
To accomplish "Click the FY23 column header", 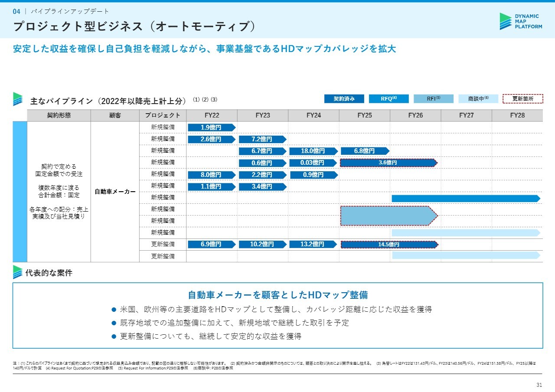I will click(263, 115).
